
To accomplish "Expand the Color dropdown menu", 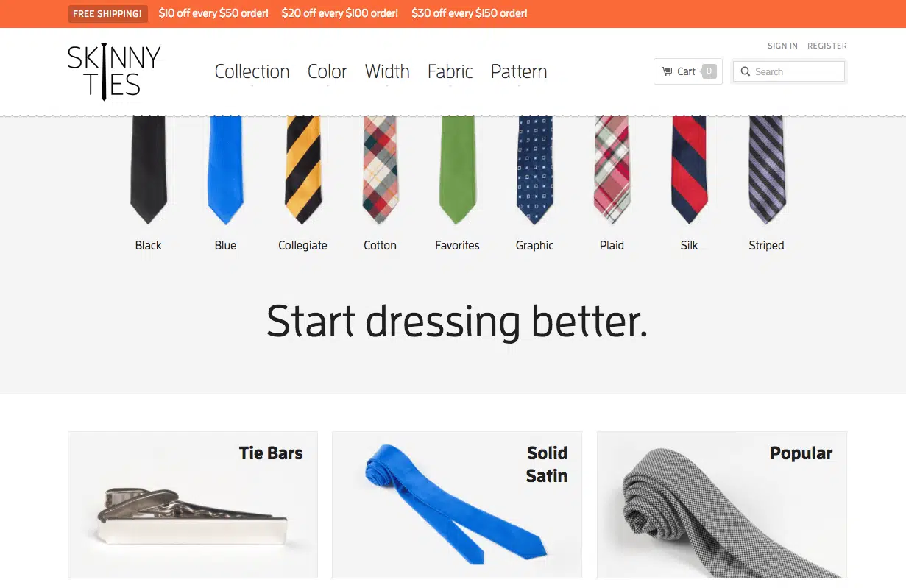I will [327, 71].
